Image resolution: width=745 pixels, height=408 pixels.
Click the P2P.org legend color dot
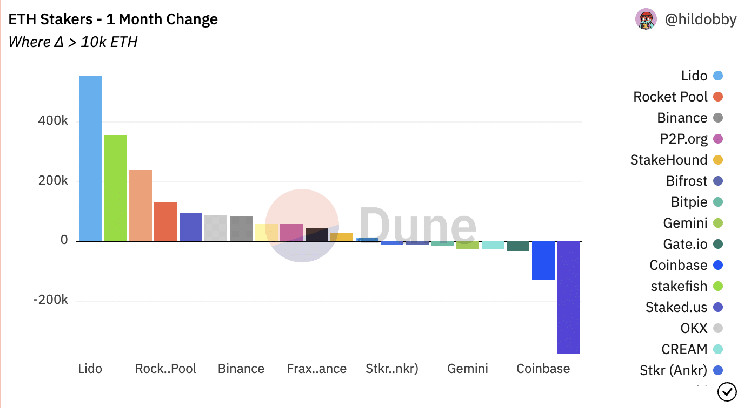[x=718, y=139]
